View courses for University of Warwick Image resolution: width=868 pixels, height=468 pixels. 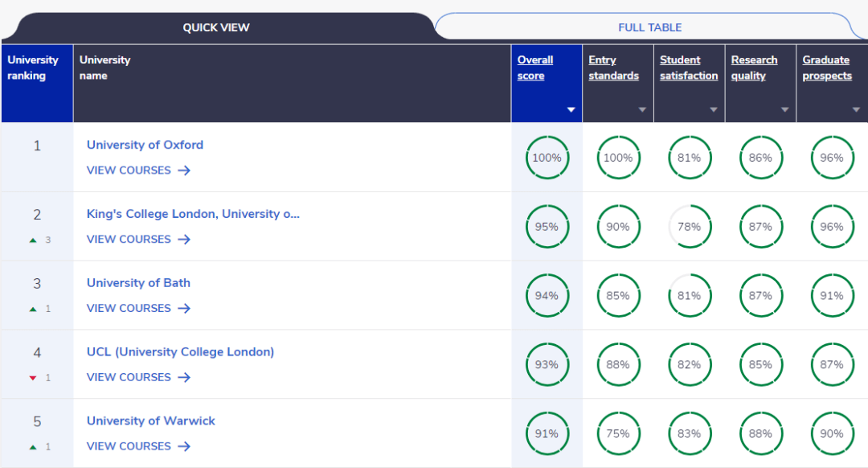pos(138,445)
